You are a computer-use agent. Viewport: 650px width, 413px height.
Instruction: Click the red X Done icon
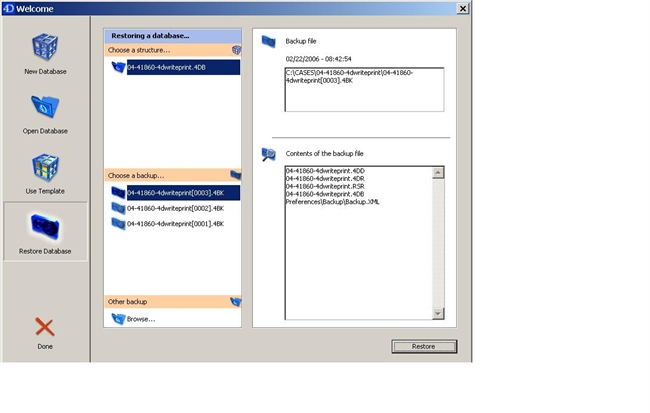[x=45, y=327]
